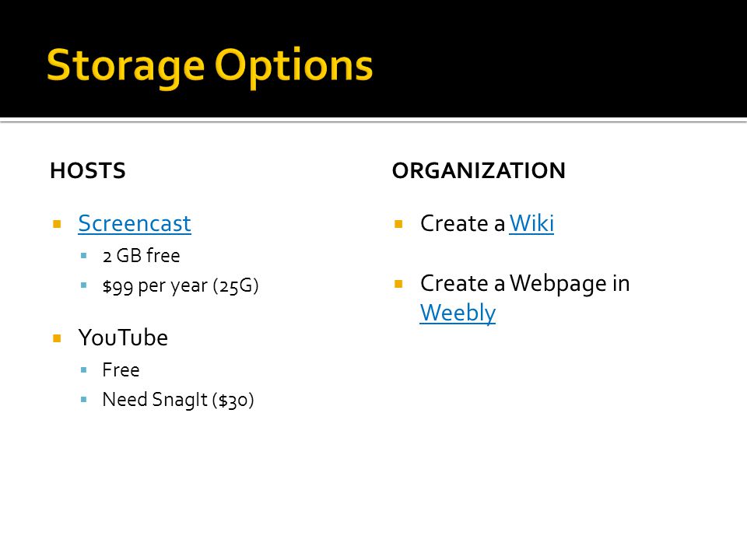Click the 'Need SnagIt ($30)' line

click(178, 400)
